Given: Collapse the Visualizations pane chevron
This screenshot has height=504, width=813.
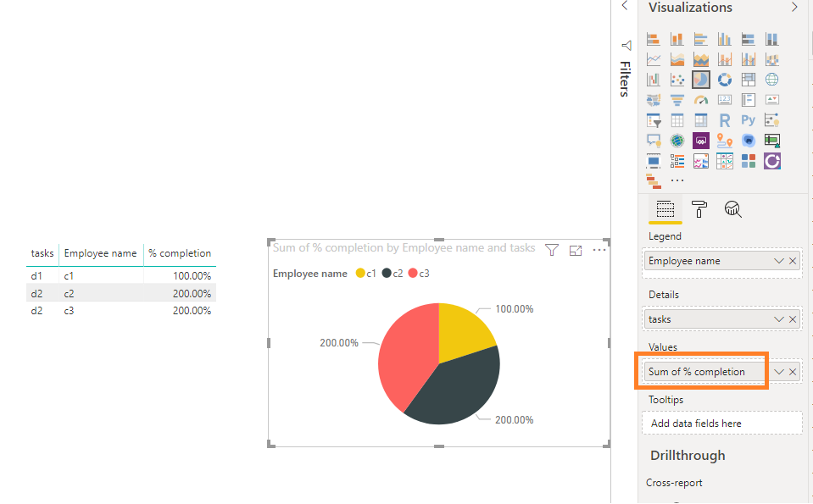Looking at the screenshot, I should click(794, 8).
